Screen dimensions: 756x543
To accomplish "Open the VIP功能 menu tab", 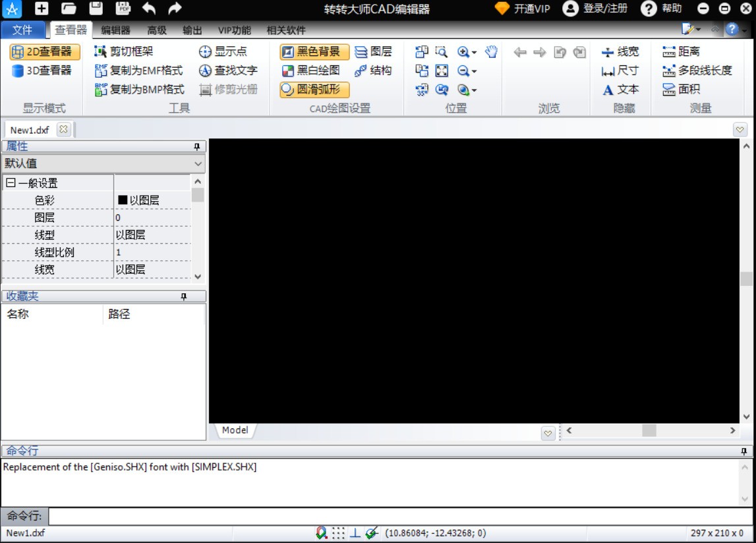I will click(233, 30).
